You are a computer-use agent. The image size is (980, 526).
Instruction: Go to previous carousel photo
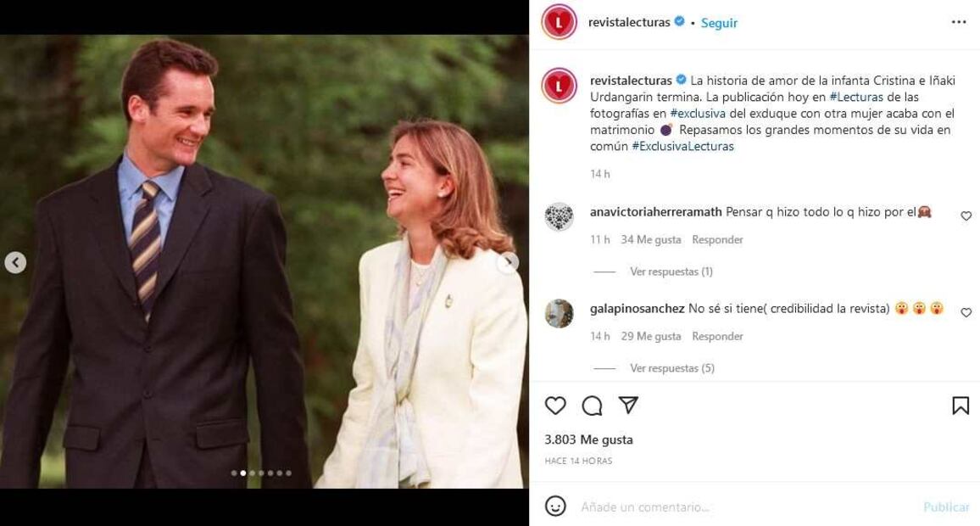coord(15,263)
